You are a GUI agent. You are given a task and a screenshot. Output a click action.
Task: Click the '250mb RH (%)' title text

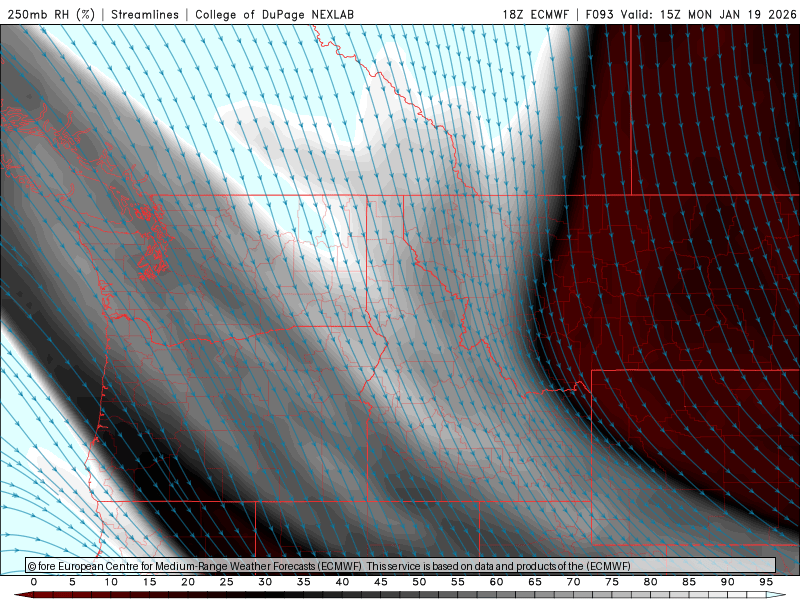pyautogui.click(x=51, y=14)
